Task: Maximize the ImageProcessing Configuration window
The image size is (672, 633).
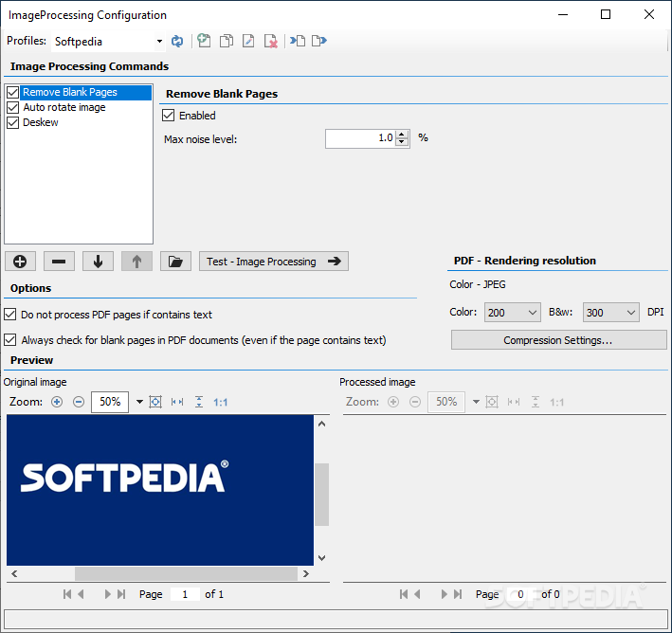Action: pos(606,14)
